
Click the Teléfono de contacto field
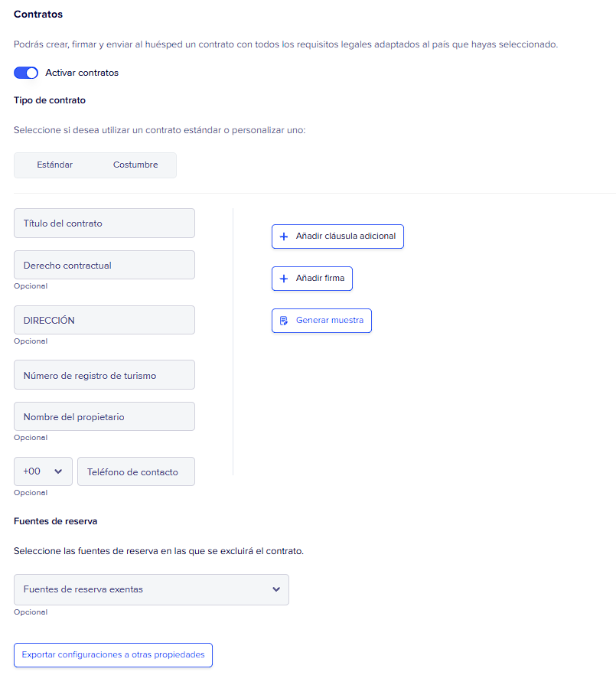tap(136, 471)
